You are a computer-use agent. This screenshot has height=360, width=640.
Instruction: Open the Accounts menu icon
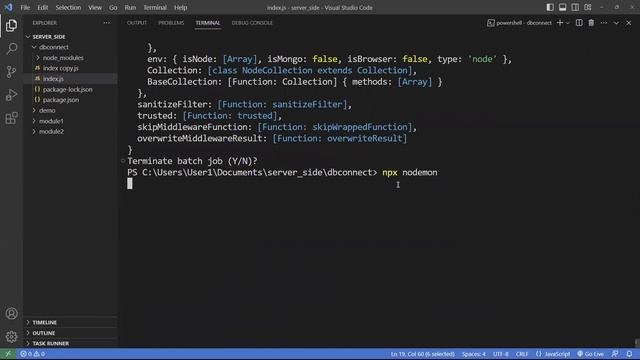tap(11, 313)
